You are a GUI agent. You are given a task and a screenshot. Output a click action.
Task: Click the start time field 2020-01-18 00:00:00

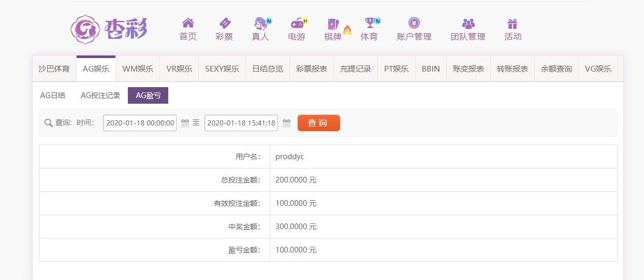click(140, 123)
